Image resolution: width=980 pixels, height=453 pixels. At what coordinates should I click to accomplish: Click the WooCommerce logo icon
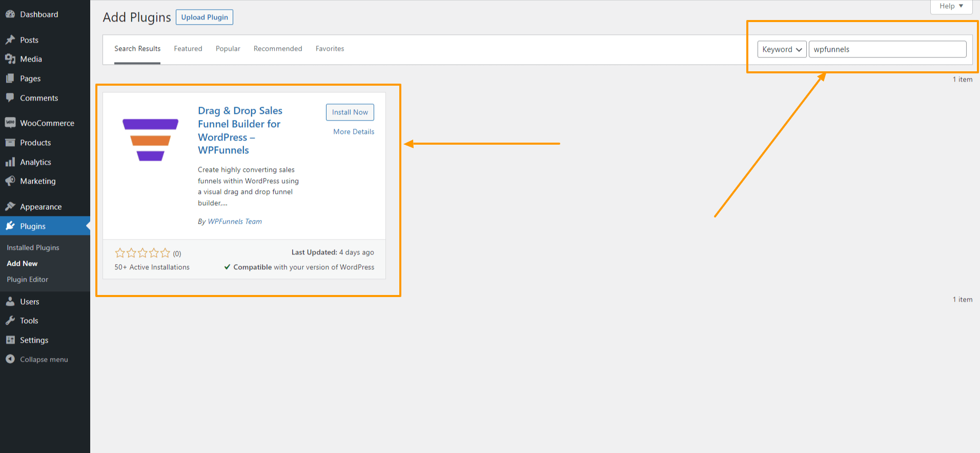pyautogui.click(x=10, y=123)
